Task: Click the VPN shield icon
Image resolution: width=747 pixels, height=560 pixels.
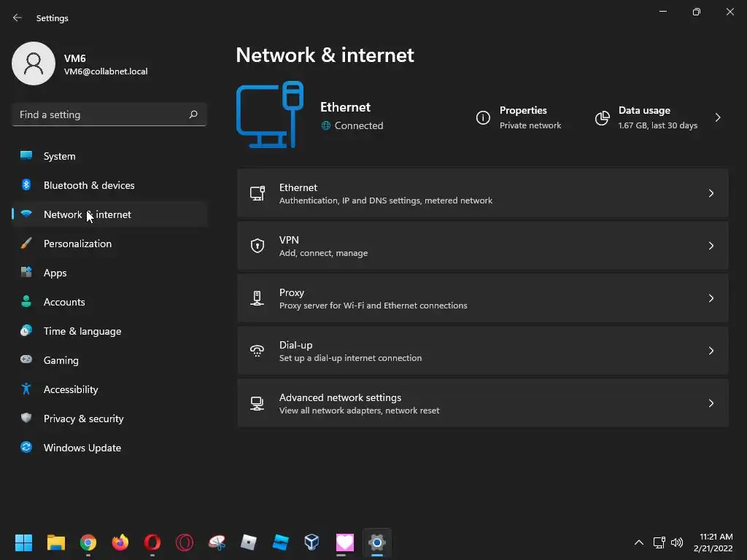Action: coord(257,246)
